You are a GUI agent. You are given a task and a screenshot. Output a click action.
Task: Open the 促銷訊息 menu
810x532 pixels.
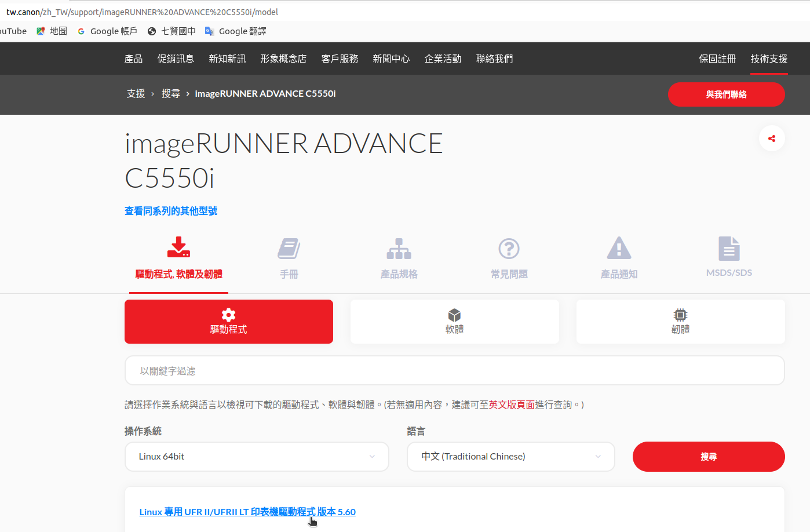(176, 59)
